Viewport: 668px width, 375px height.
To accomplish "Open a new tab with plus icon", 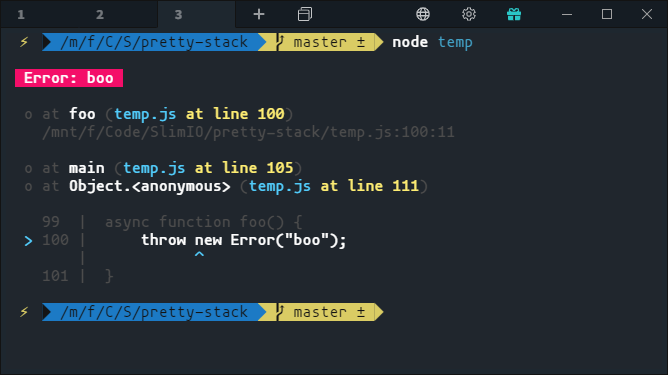I will point(259,14).
